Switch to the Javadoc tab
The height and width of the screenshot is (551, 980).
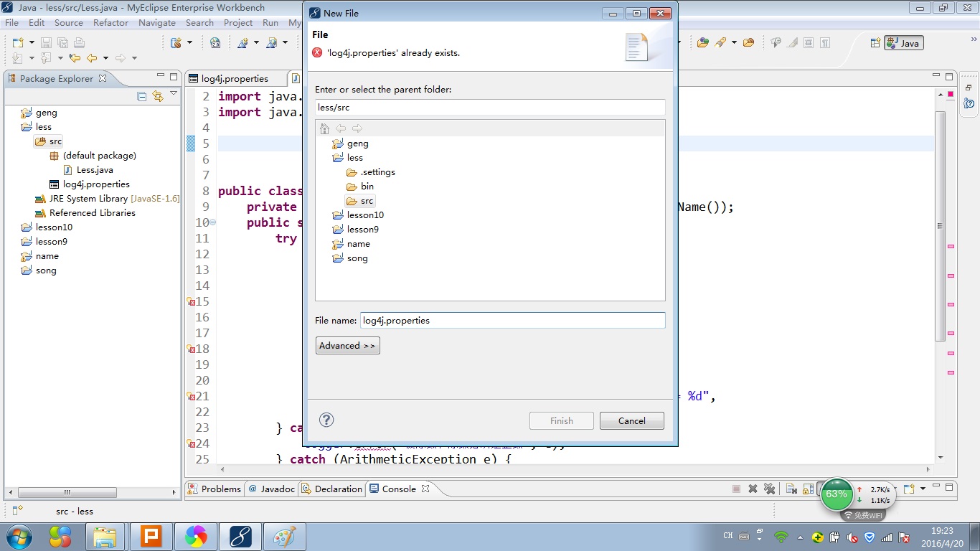[271, 489]
